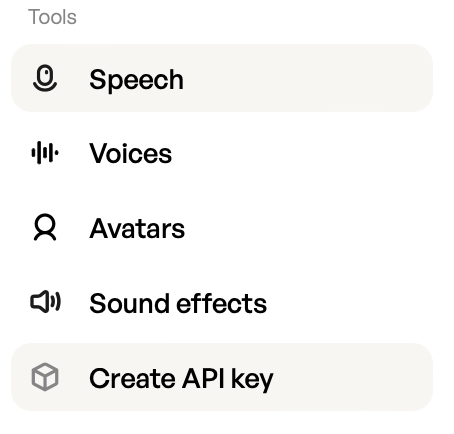Choose Create API key
Screen dimensions: 454x434
tap(222, 377)
